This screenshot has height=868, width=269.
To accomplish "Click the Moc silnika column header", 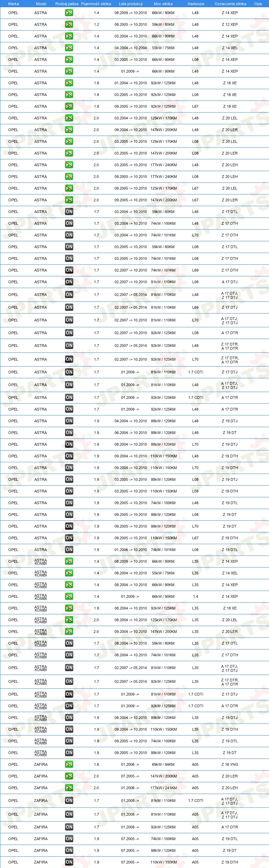I will [163, 4].
